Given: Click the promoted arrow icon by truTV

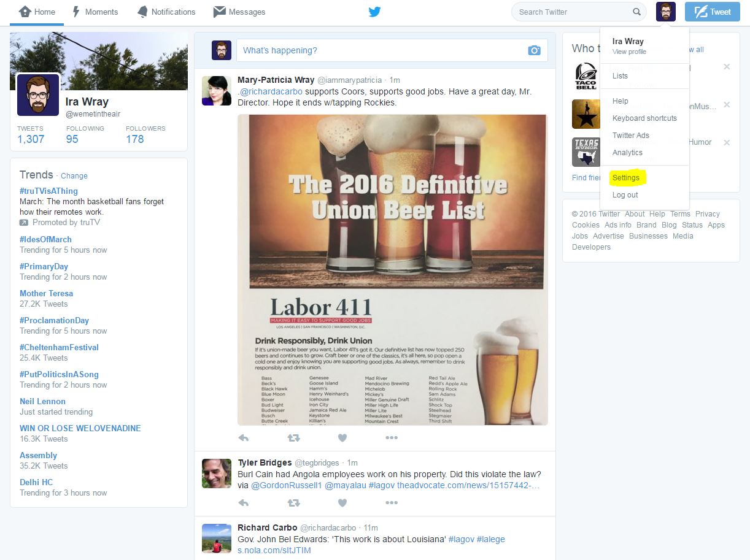Looking at the screenshot, I should (x=24, y=223).
